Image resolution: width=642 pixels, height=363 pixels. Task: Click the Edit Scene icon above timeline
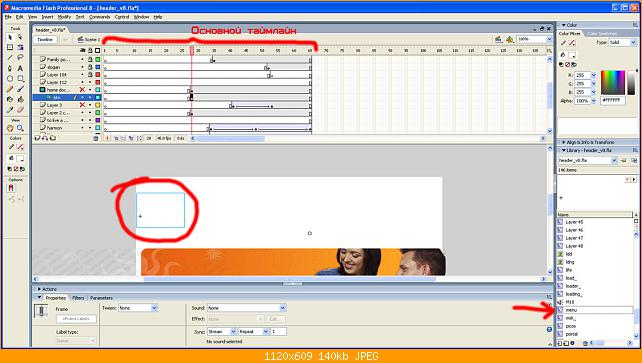tap(498, 39)
